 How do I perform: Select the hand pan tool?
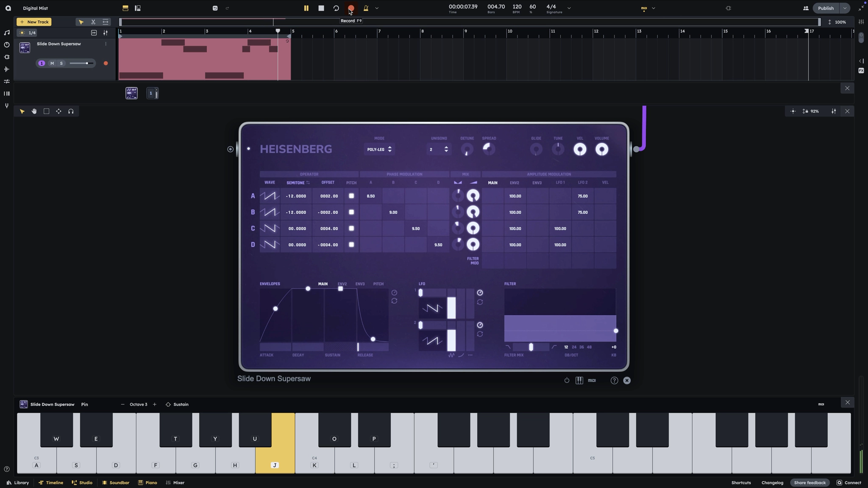[34, 111]
